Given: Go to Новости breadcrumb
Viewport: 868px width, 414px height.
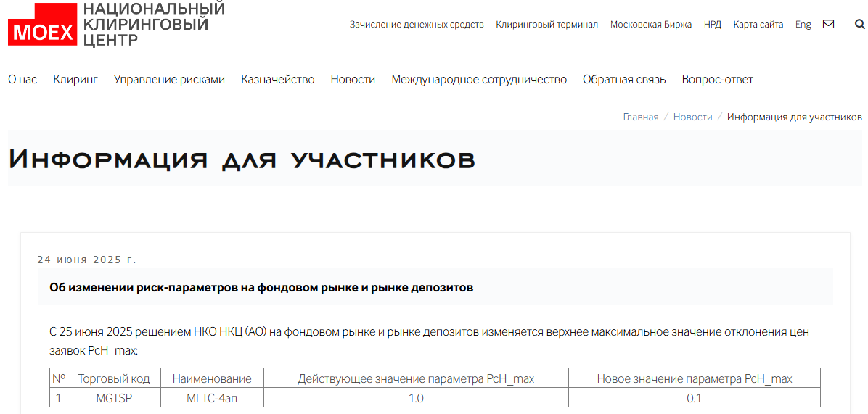Looking at the screenshot, I should pyautogui.click(x=692, y=117).
